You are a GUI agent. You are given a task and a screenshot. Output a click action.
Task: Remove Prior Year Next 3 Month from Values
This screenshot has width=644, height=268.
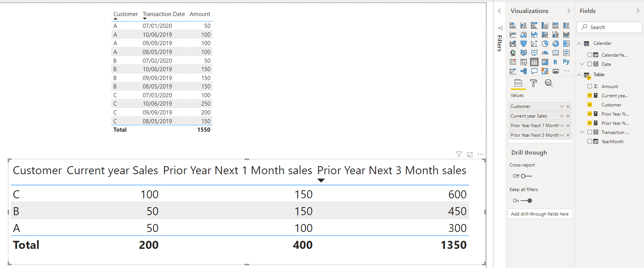[568, 135]
